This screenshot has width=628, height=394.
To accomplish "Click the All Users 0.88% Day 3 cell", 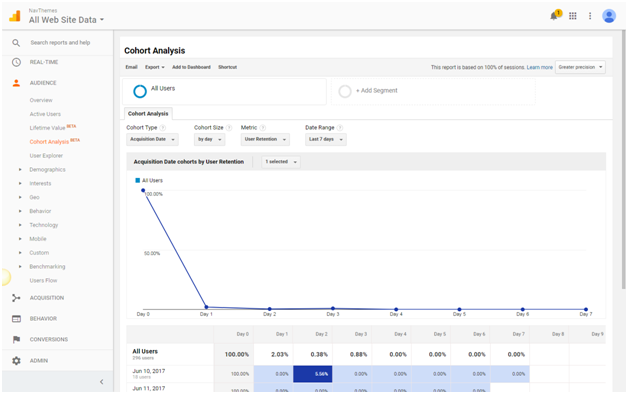I will point(352,354).
